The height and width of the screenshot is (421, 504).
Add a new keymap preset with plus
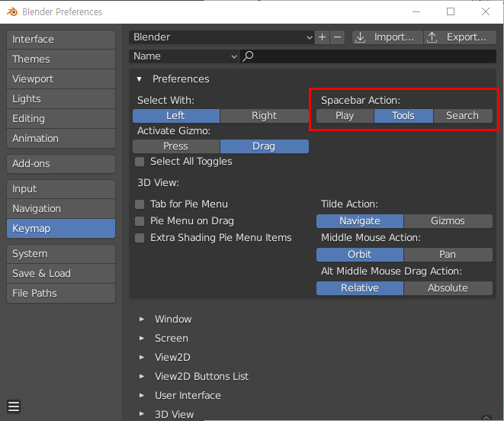pyautogui.click(x=322, y=37)
